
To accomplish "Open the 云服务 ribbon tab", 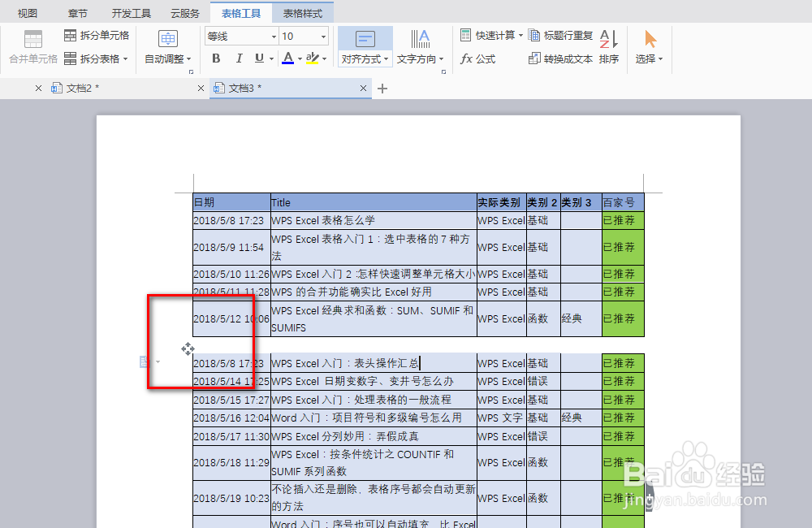I will click(185, 14).
